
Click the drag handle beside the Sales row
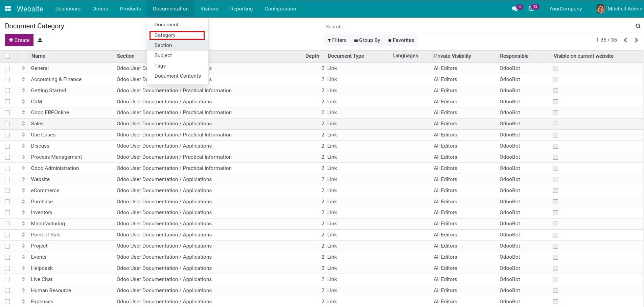pos(23,124)
